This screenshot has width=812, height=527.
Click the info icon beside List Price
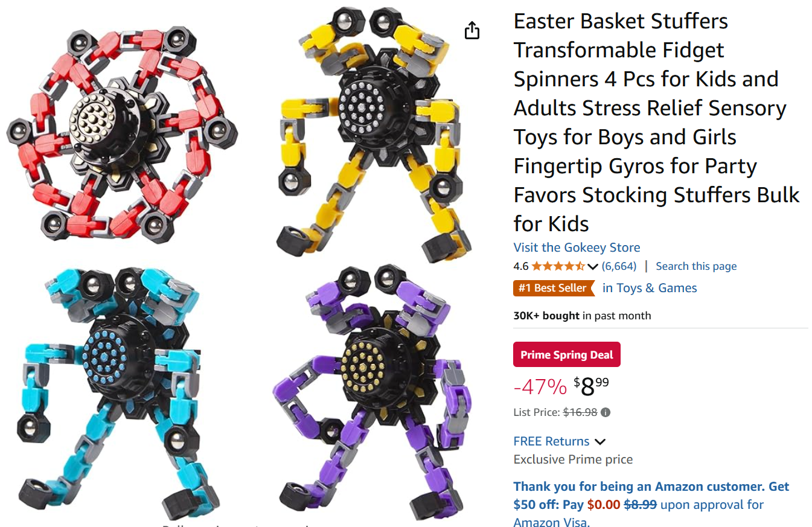pos(606,413)
